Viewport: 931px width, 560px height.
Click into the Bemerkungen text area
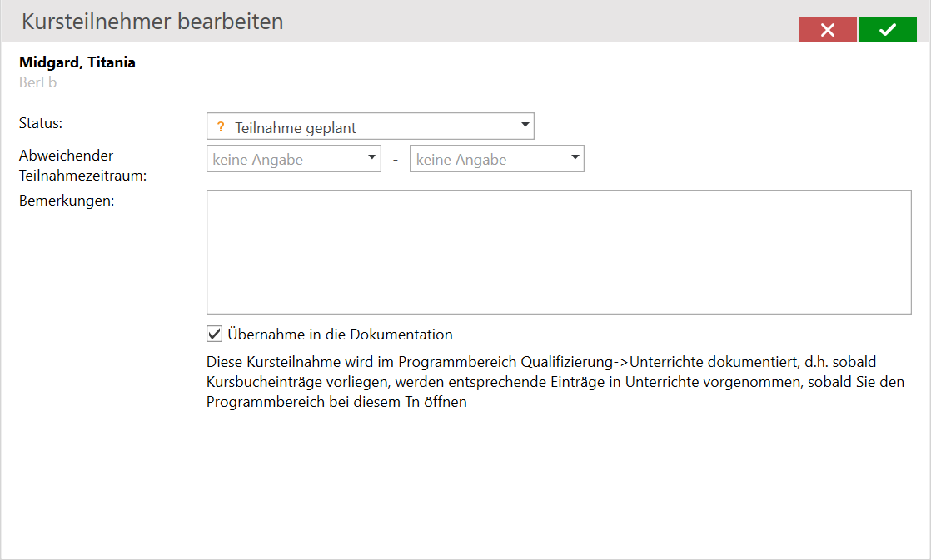(x=558, y=252)
